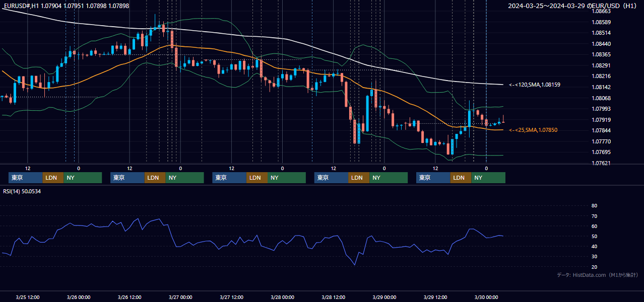Click the 3/27 00:00 date axis label
Image resolution: width=644 pixels, height=302 pixels.
pyautogui.click(x=180, y=297)
